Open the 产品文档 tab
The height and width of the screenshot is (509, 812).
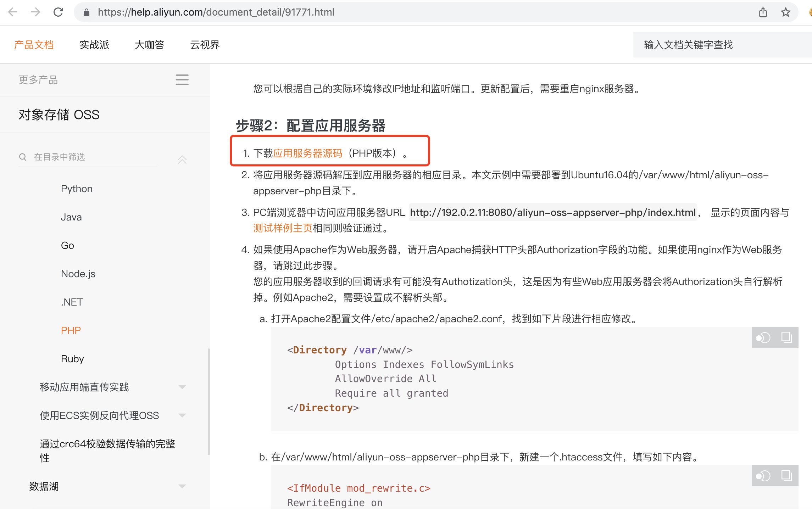[34, 45]
